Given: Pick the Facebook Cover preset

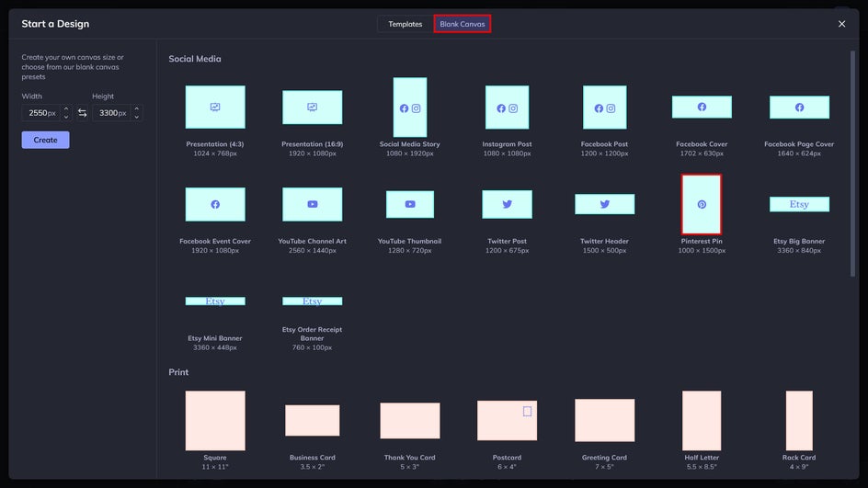Looking at the screenshot, I should pyautogui.click(x=702, y=107).
